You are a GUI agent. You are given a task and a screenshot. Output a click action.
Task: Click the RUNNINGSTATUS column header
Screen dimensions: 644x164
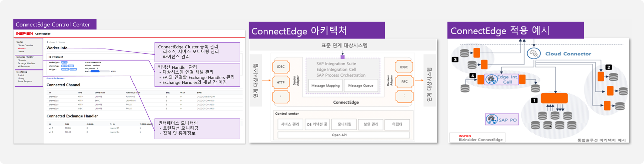coord(133,93)
